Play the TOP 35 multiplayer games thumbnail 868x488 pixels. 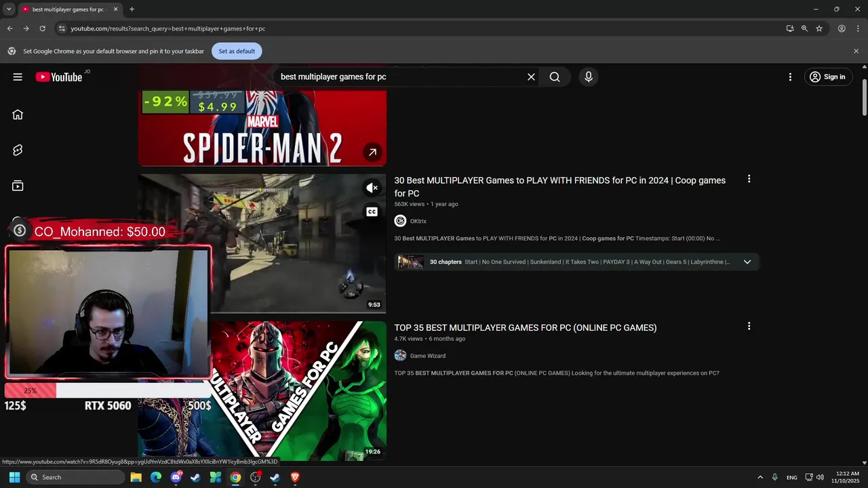point(298,390)
